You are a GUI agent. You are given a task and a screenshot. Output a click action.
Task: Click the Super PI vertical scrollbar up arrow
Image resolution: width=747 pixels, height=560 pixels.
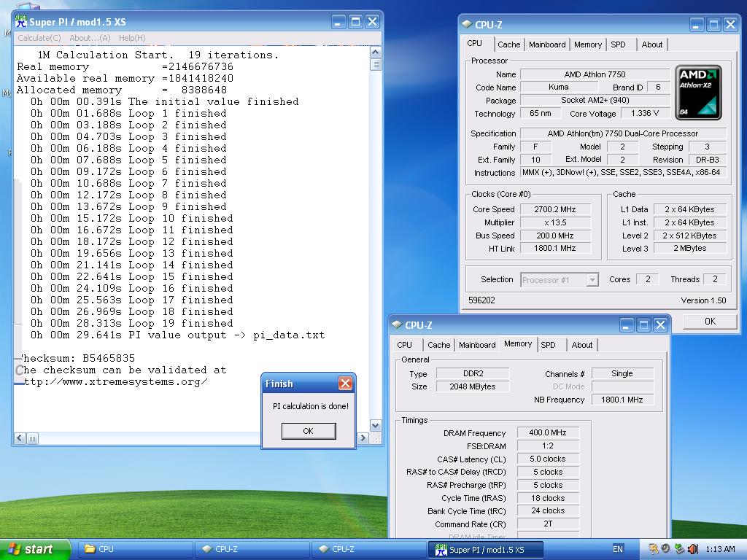376,52
